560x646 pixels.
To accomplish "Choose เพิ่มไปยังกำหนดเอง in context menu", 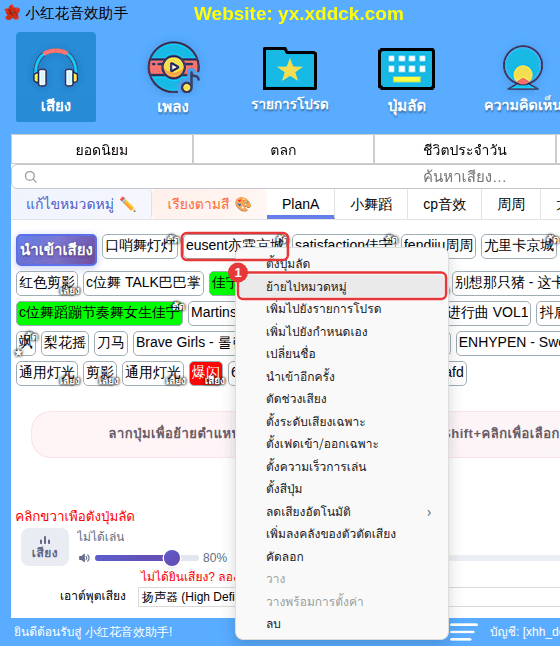I will 342,331.
